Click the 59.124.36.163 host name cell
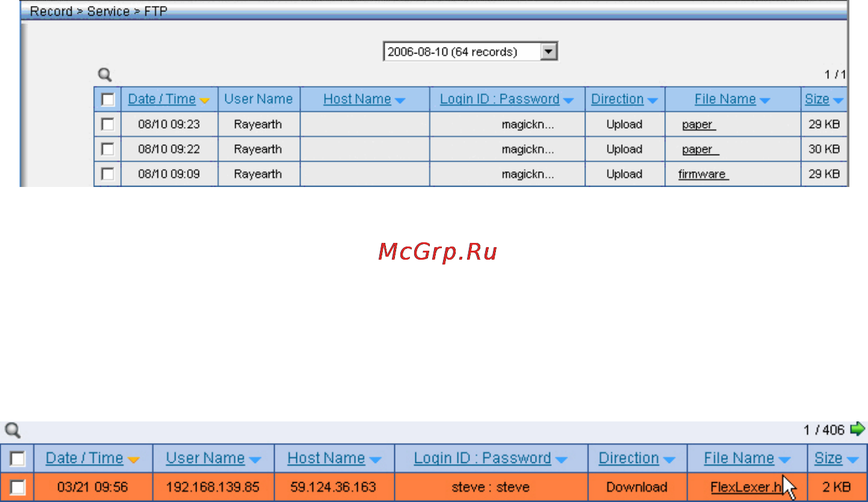This screenshot has width=868, height=502. (334, 487)
